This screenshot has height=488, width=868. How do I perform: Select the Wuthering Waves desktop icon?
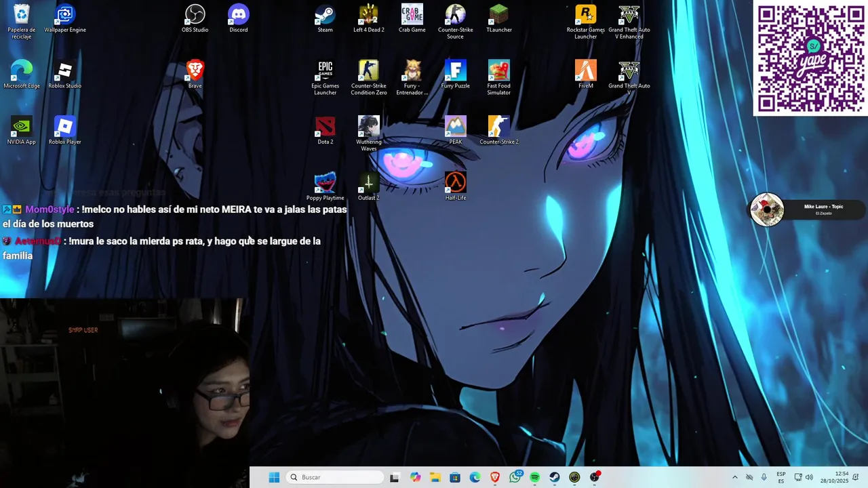369,134
